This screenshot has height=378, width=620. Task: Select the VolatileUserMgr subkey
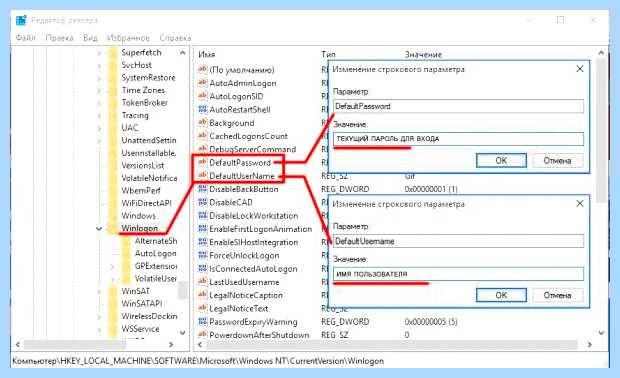(155, 279)
